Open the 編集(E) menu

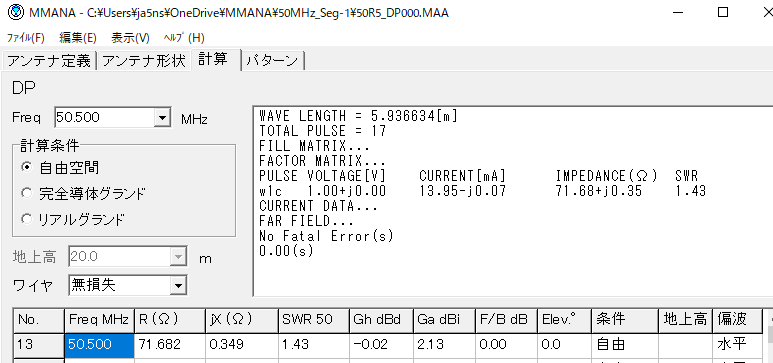pyautogui.click(x=78, y=38)
